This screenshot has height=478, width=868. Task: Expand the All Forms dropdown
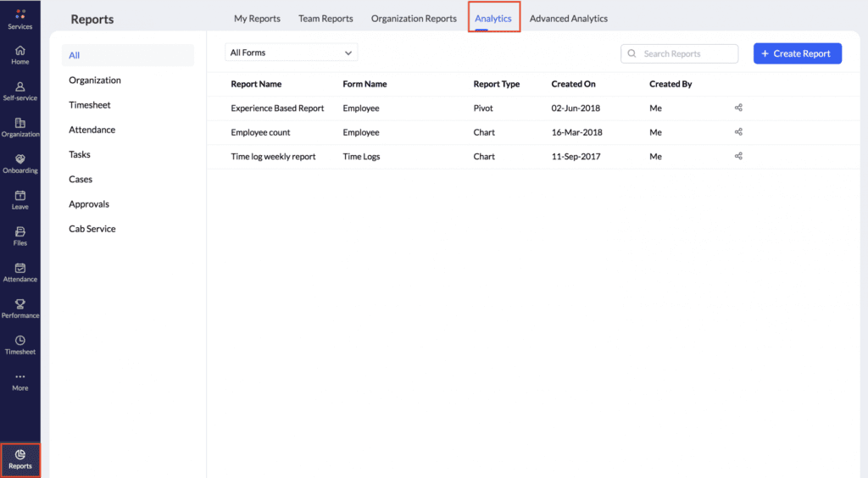[291, 53]
